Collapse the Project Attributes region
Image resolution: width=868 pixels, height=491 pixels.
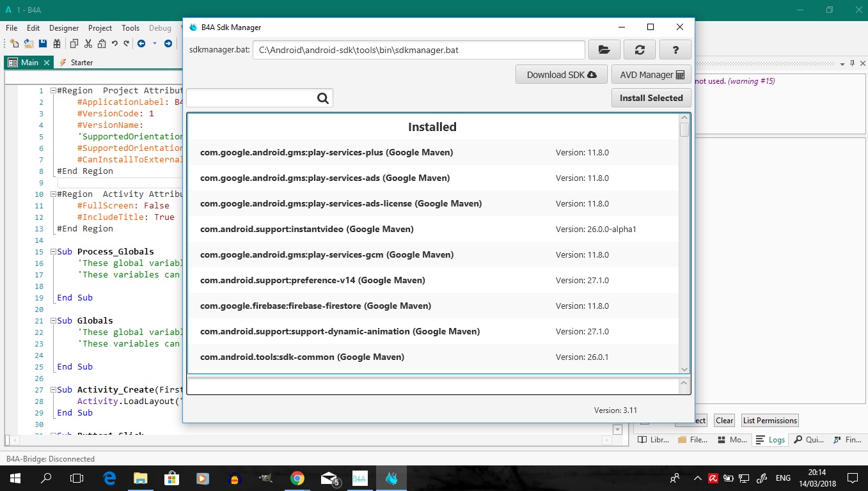point(54,91)
